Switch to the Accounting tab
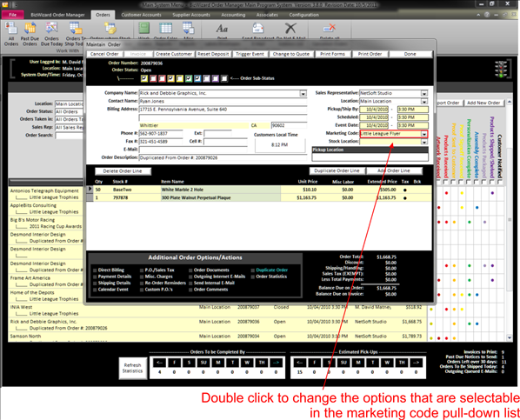This screenshot has height=420, width=520. pos(233,15)
